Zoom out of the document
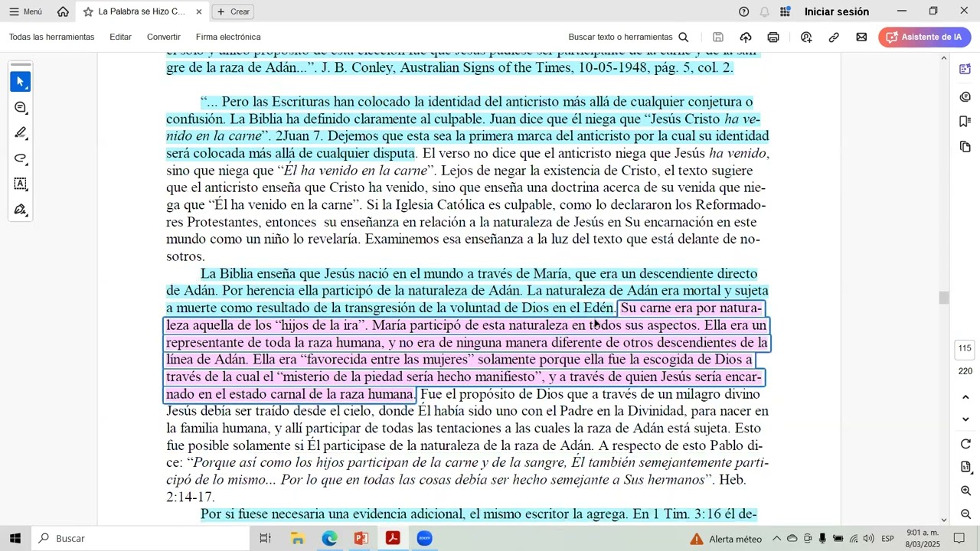Screen dimensions: 980x551 (x=965, y=514)
